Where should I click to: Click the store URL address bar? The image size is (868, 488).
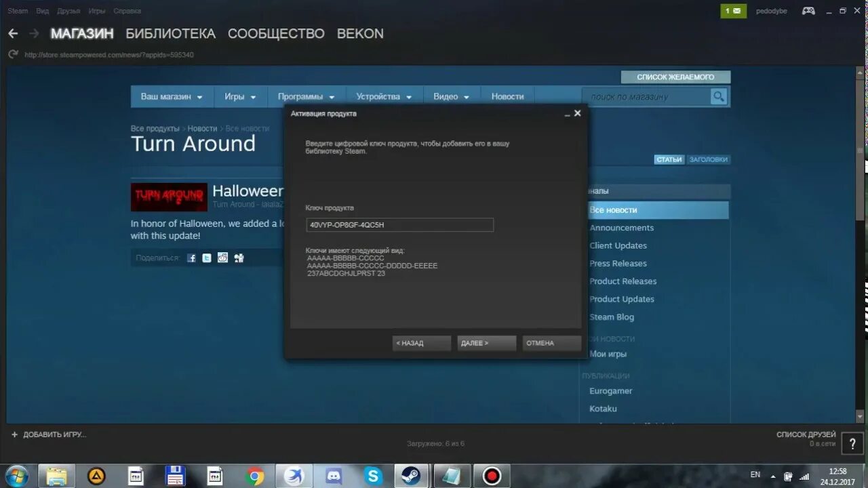click(x=109, y=55)
